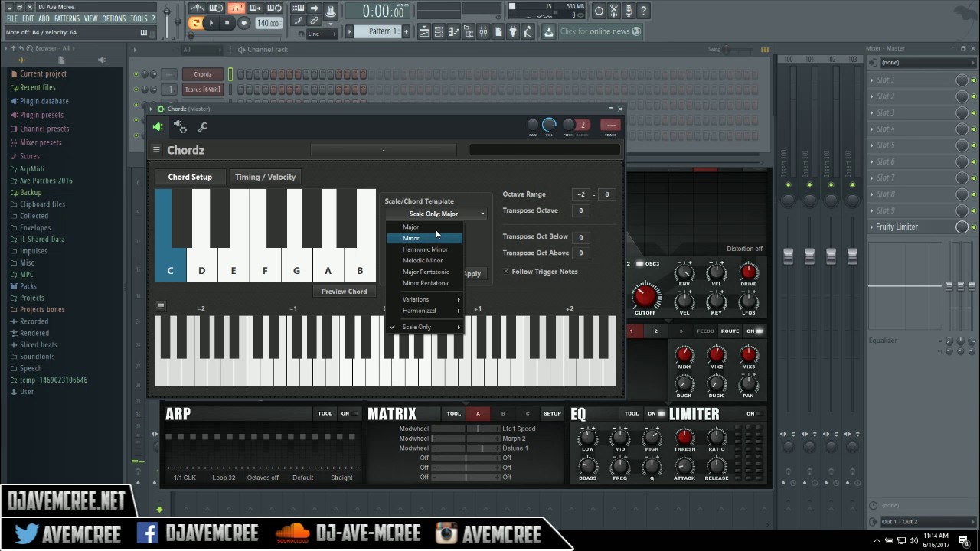This screenshot has height=551, width=980.
Task: Switch to the Timing / Velocity tab
Action: pyautogui.click(x=265, y=177)
